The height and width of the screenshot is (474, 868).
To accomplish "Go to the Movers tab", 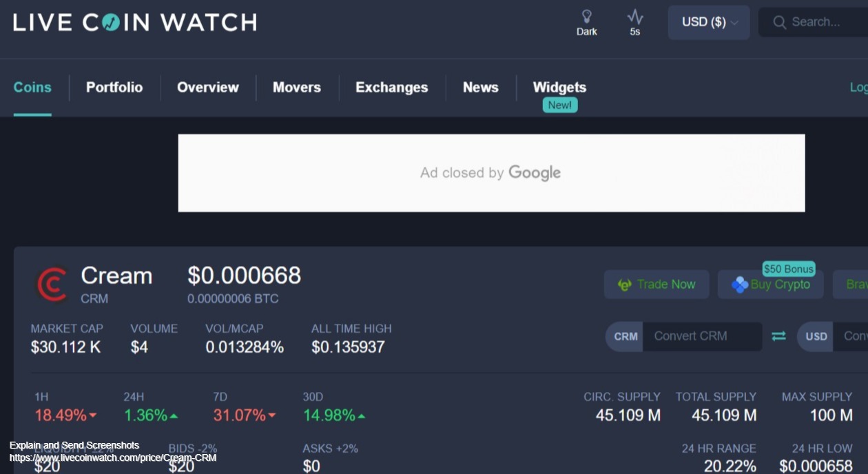I will click(x=297, y=87).
